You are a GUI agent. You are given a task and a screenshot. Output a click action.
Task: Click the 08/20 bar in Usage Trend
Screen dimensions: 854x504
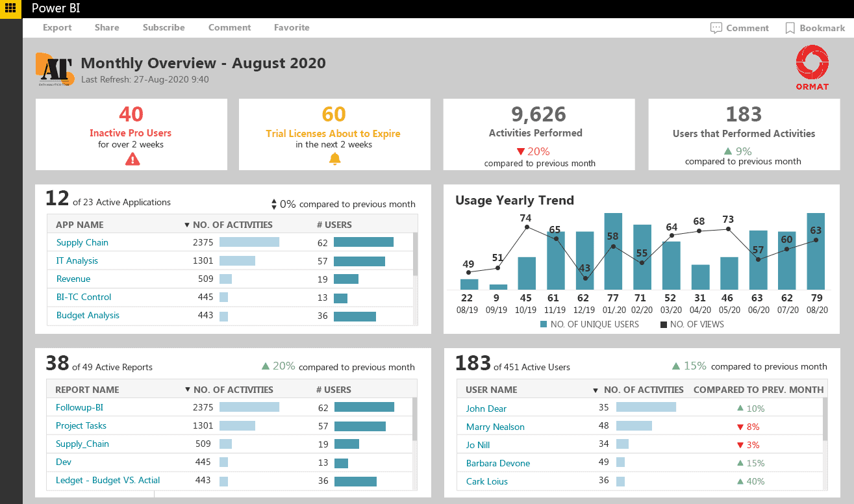pyautogui.click(x=816, y=251)
